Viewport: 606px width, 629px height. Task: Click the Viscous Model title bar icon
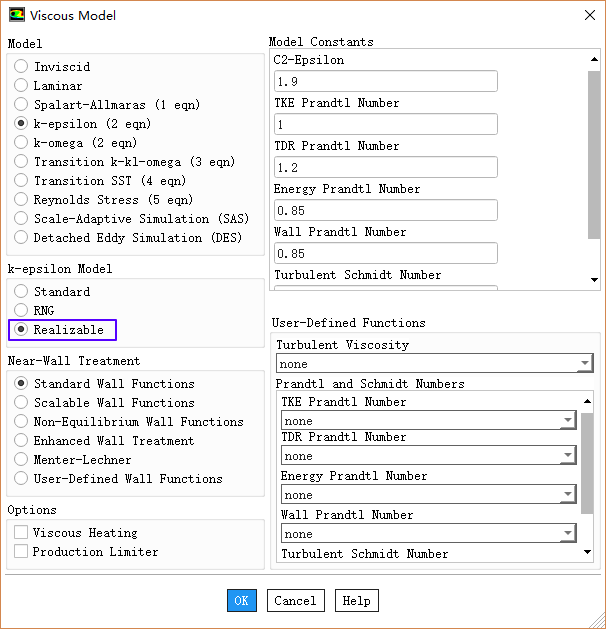pos(16,15)
